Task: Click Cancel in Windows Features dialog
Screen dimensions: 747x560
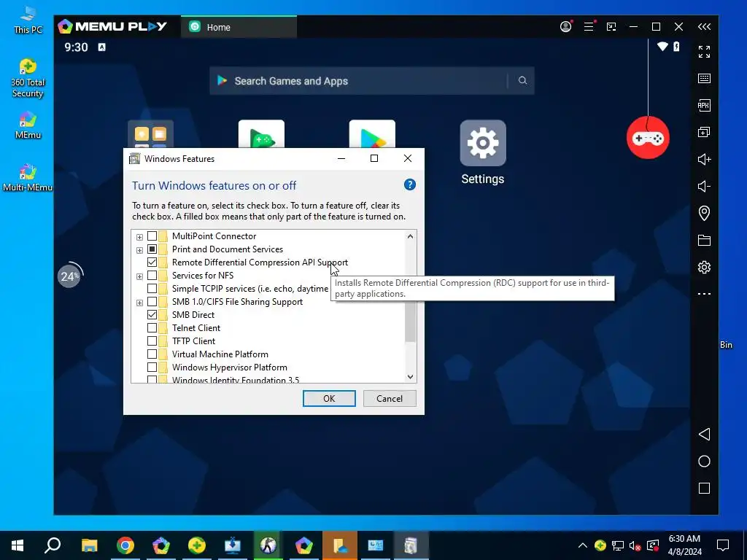Action: pyautogui.click(x=390, y=399)
